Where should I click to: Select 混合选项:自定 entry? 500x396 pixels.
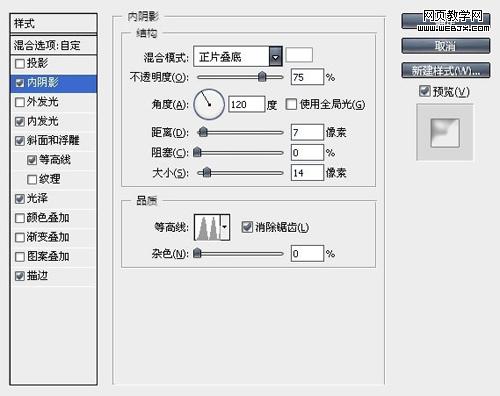click(x=54, y=45)
